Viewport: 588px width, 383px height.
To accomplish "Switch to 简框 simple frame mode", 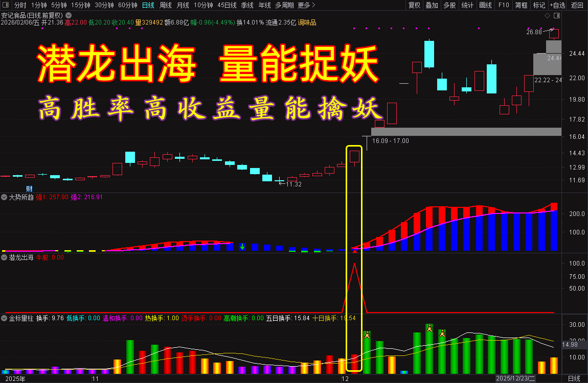I will tap(521, 5).
